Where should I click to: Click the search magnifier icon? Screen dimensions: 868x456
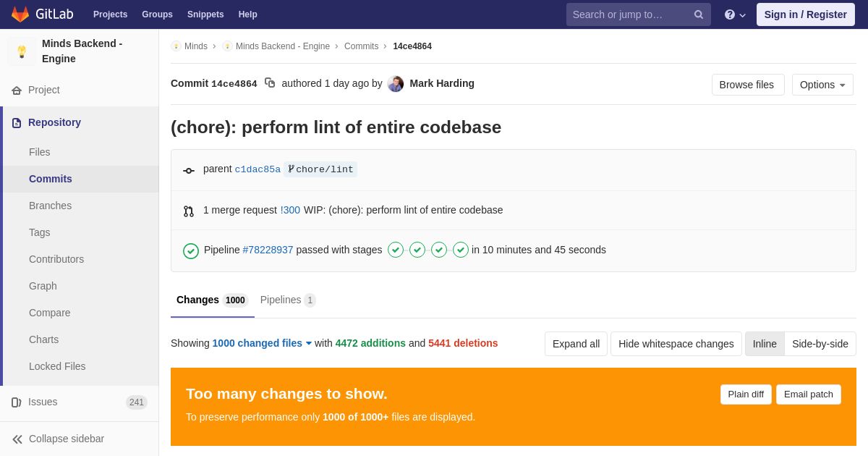point(699,14)
